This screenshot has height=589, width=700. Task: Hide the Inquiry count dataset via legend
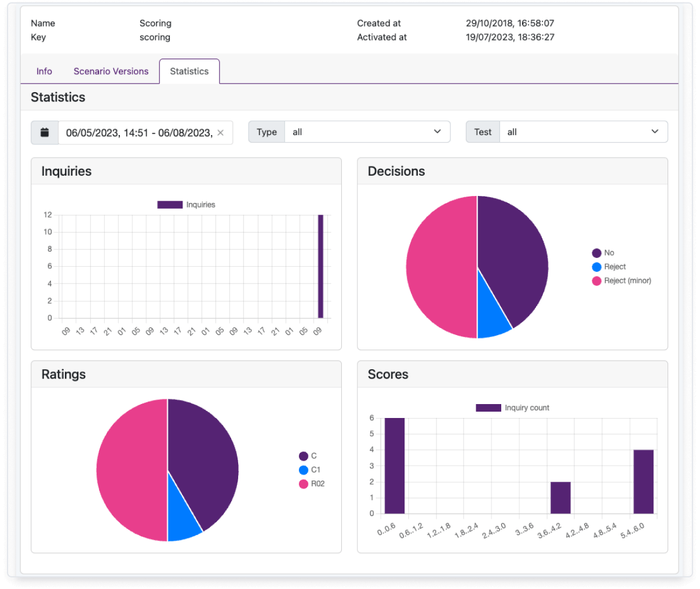point(488,408)
